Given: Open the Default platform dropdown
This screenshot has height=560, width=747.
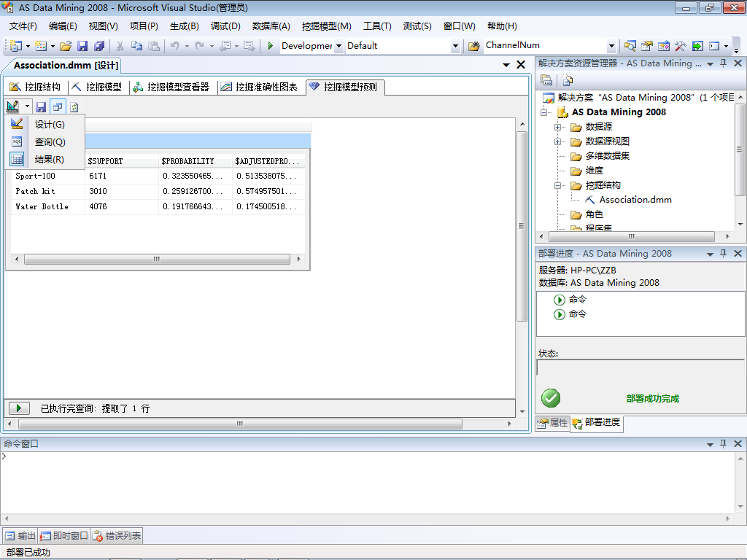Looking at the screenshot, I should point(455,46).
